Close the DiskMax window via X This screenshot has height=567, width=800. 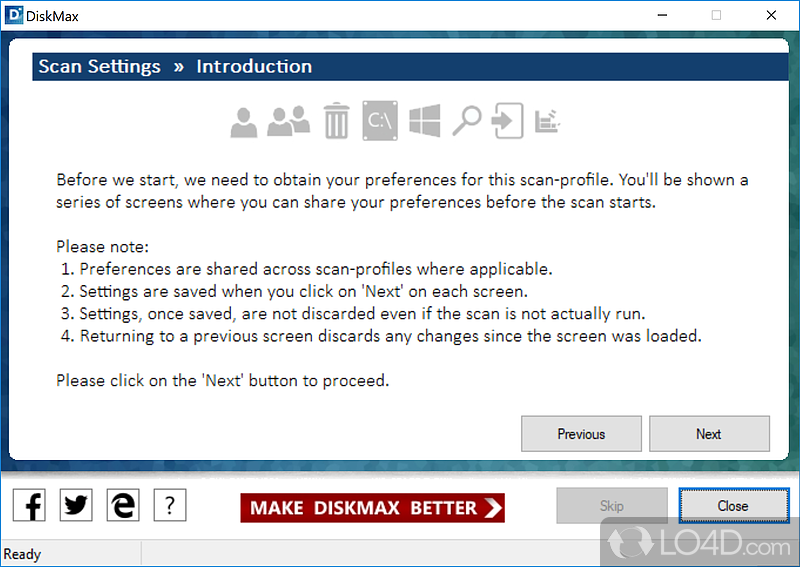tap(771, 15)
